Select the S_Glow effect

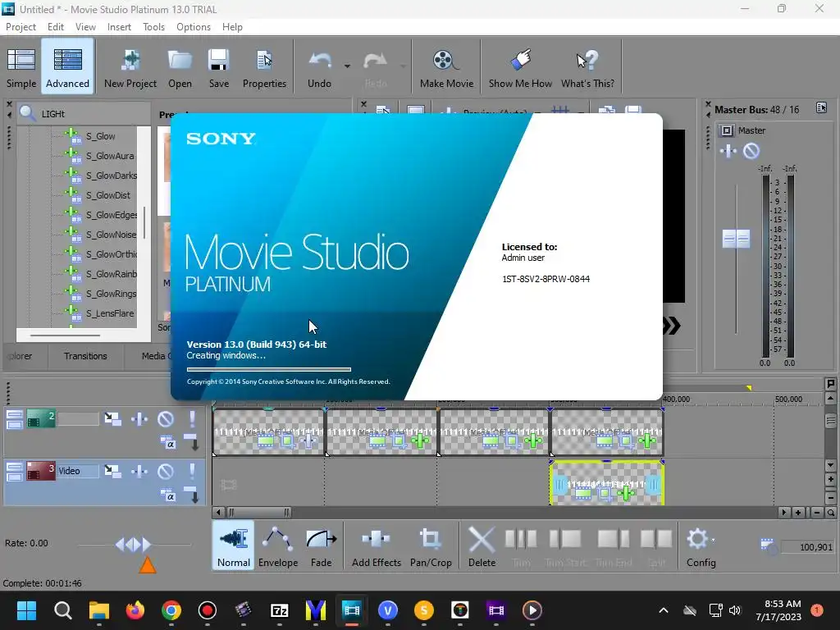[101, 136]
